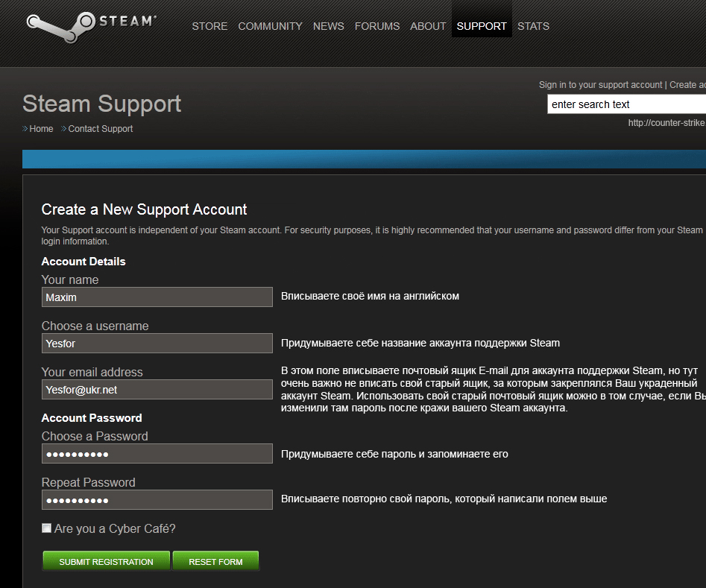The height and width of the screenshot is (588, 706).
Task: Open the ABOUT page
Action: coord(428,26)
